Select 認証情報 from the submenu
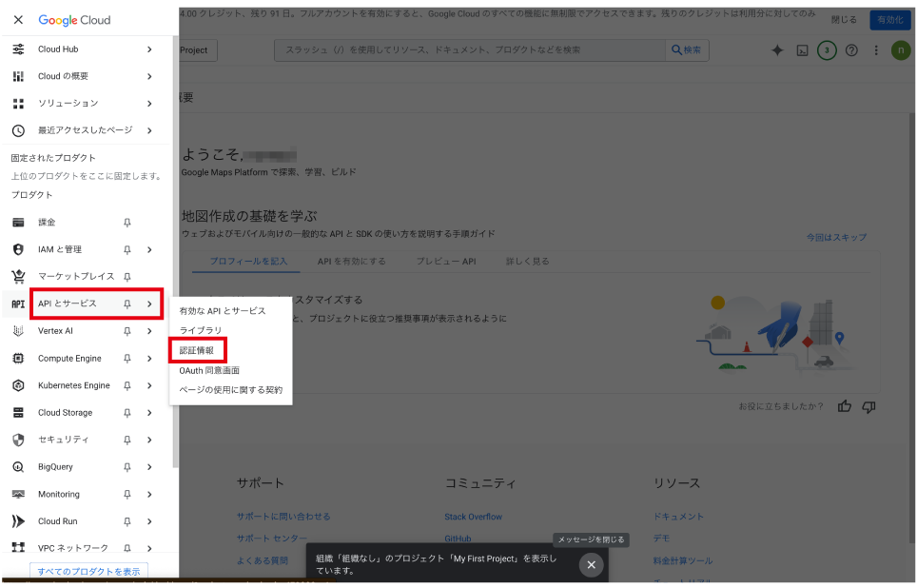917x588 pixels. pyautogui.click(x=197, y=350)
